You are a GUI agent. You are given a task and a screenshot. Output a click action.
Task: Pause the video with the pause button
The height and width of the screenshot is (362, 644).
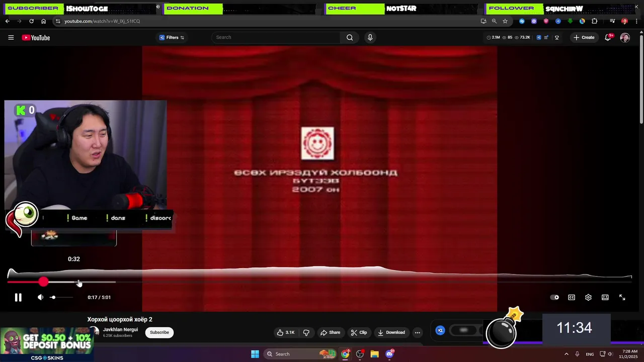[18, 297]
